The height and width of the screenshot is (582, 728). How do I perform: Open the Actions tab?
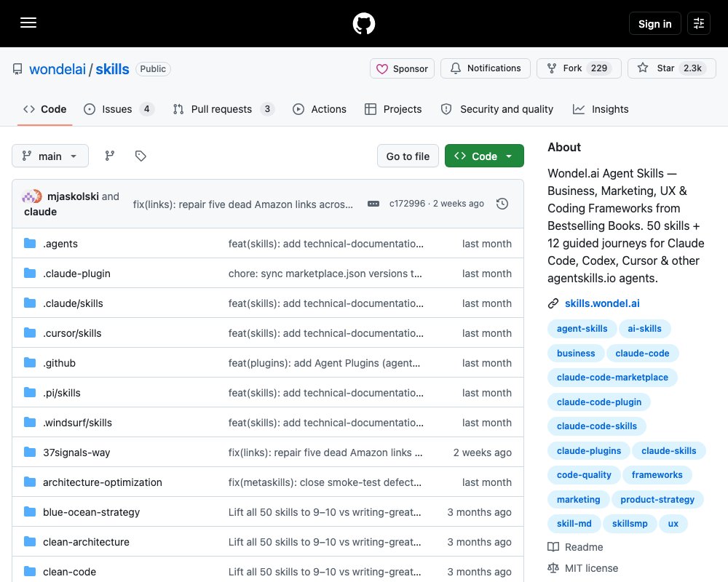pos(320,109)
